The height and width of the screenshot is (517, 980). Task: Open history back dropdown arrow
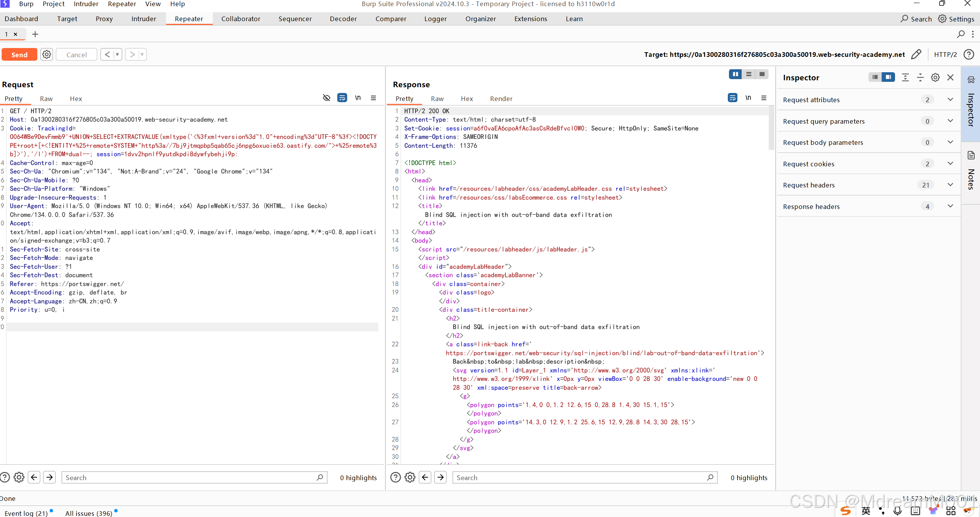click(117, 55)
